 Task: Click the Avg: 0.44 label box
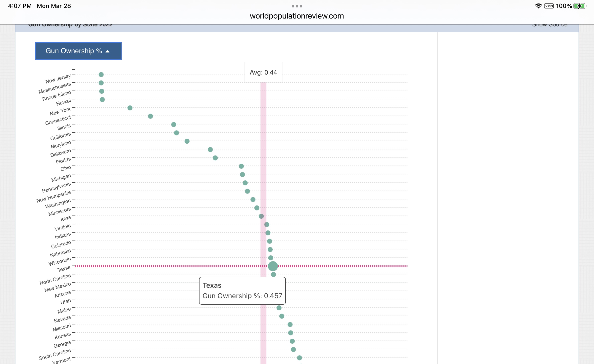(x=263, y=72)
